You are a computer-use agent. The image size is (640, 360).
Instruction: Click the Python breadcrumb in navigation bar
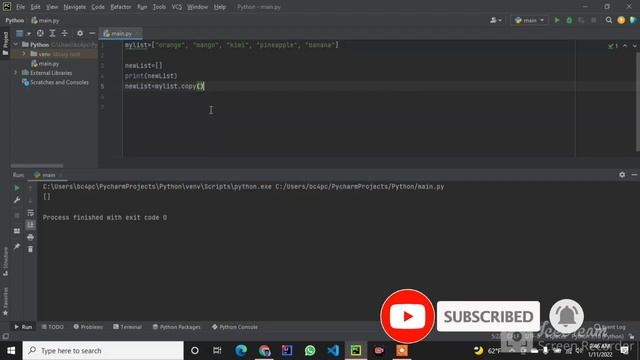15,20
